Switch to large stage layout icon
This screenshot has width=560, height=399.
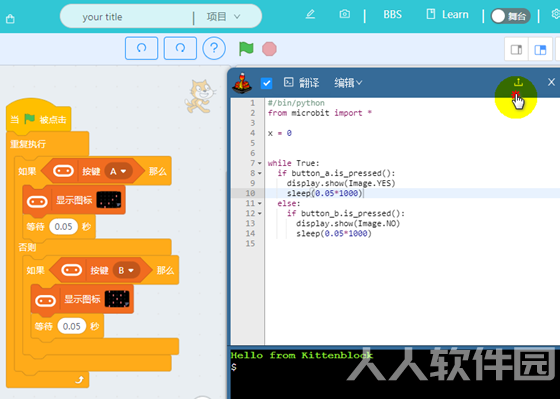tap(540, 50)
